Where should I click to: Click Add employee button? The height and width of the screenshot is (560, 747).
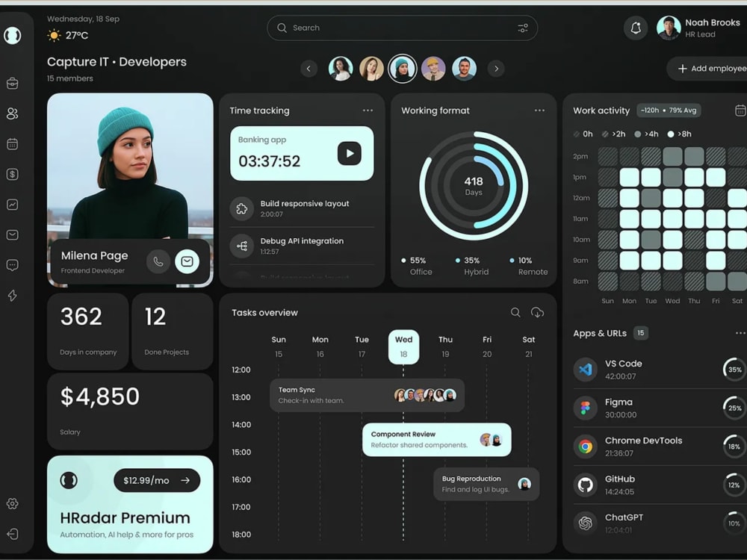point(708,69)
